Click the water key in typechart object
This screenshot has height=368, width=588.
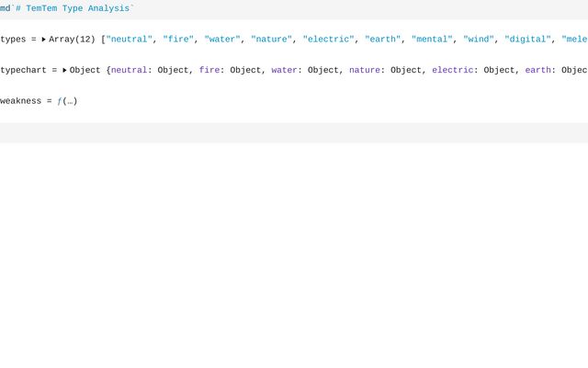click(284, 70)
